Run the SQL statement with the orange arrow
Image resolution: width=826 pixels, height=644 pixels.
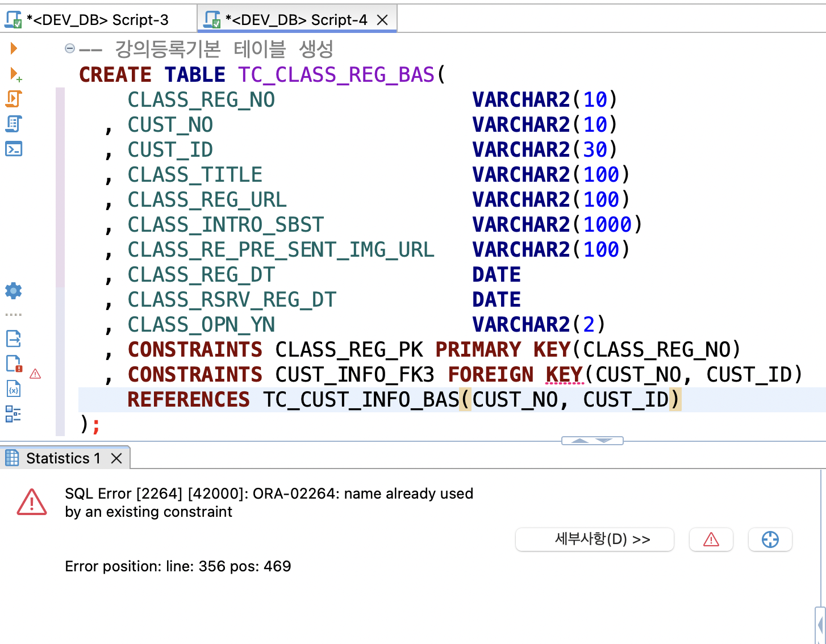(14, 48)
